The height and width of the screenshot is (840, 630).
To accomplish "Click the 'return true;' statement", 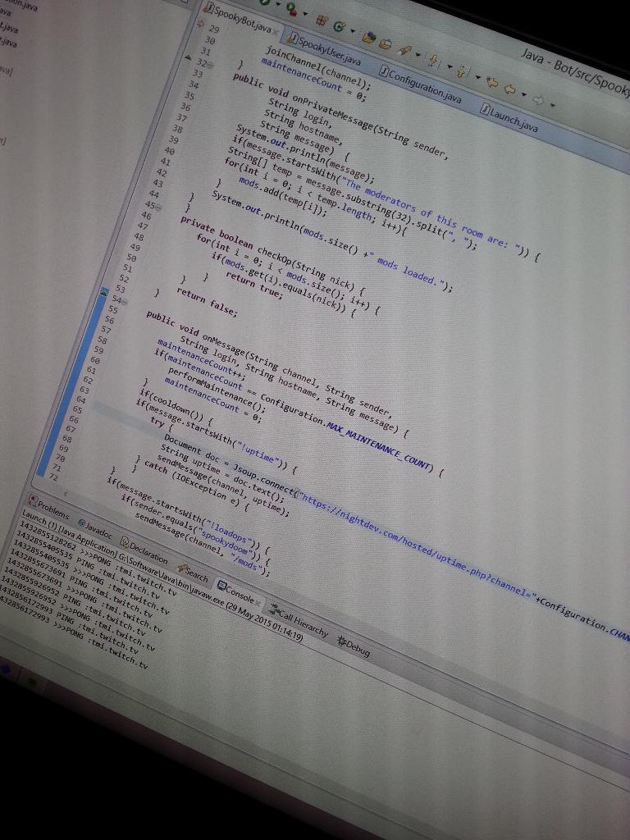I will click(x=254, y=285).
